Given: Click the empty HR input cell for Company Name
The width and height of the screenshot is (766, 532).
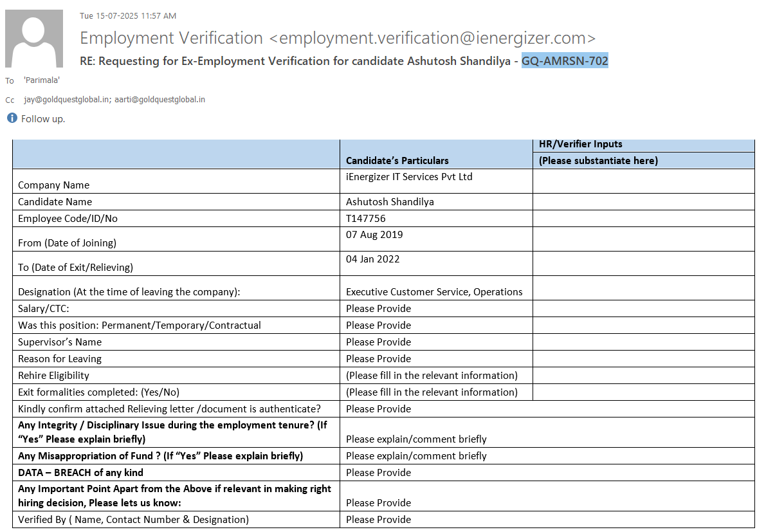Looking at the screenshot, I should [643, 181].
